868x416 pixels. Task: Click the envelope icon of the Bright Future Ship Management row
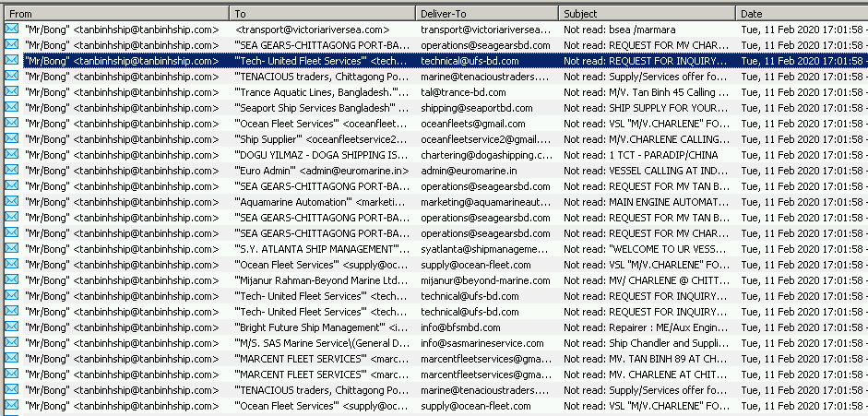12,327
